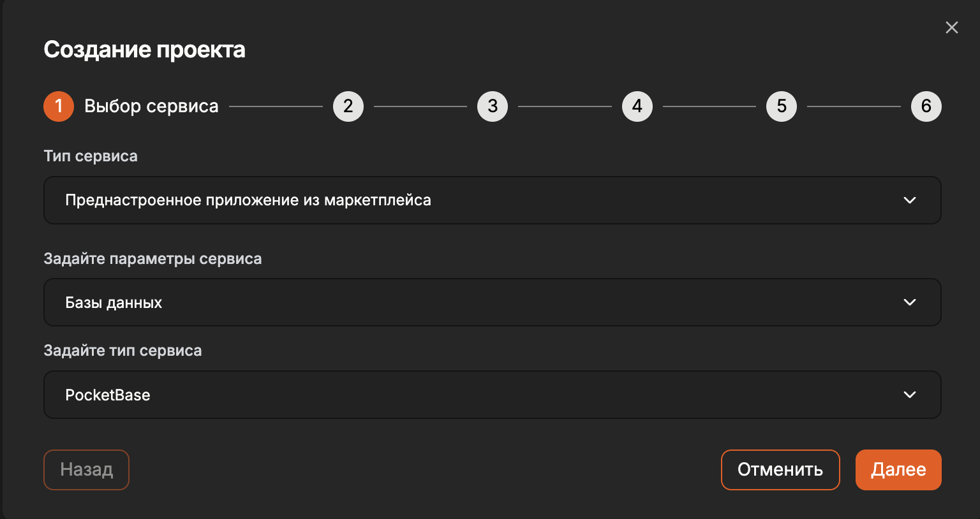
Task: Jump to final step 6
Action: point(926,106)
